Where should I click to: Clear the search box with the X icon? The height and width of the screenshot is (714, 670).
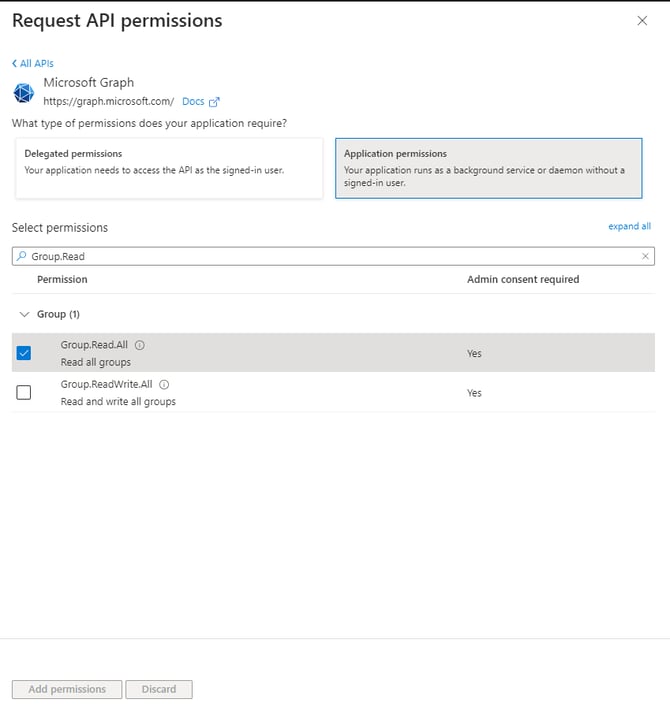click(x=645, y=256)
